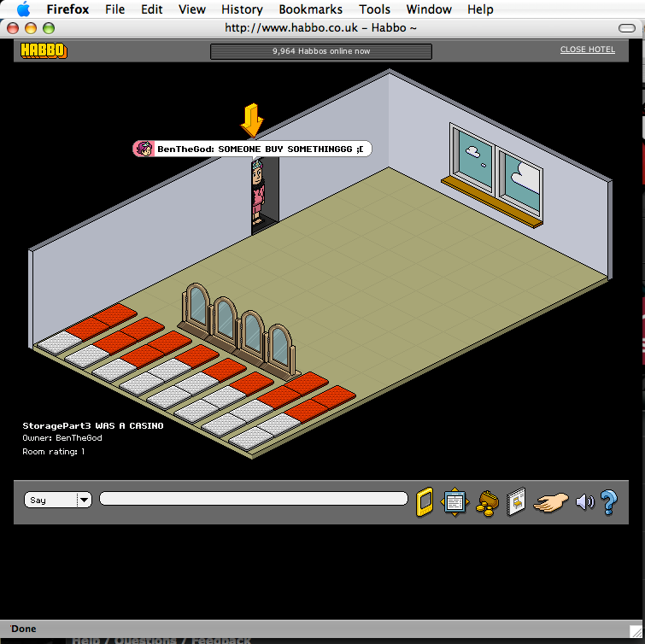The image size is (645, 644).
Task: Open the Tools menu
Action: [374, 9]
